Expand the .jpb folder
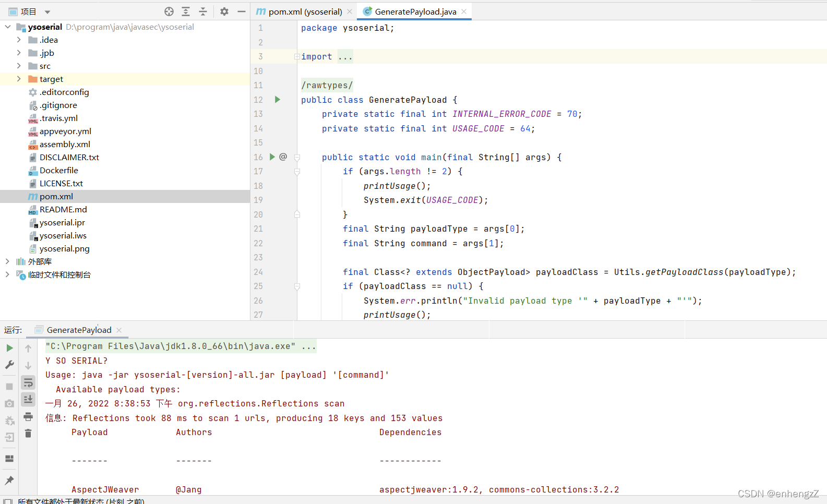The height and width of the screenshot is (504, 827). click(19, 53)
